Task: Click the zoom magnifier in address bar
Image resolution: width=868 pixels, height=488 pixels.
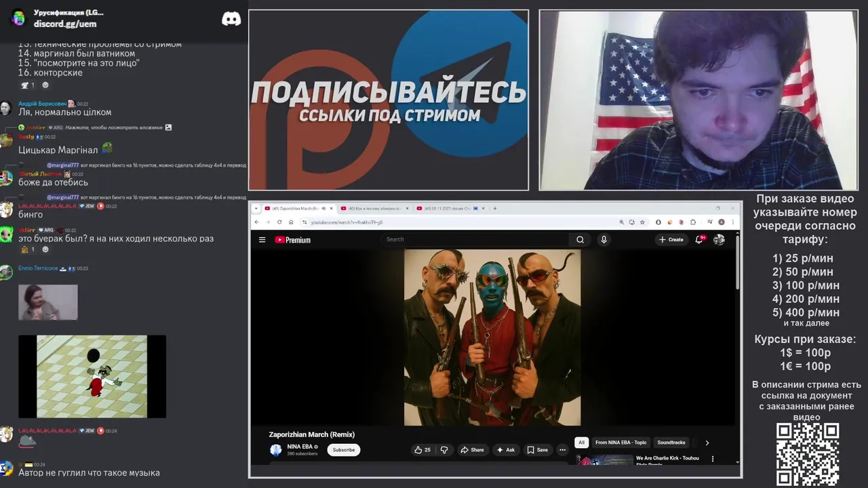Action: coord(621,222)
